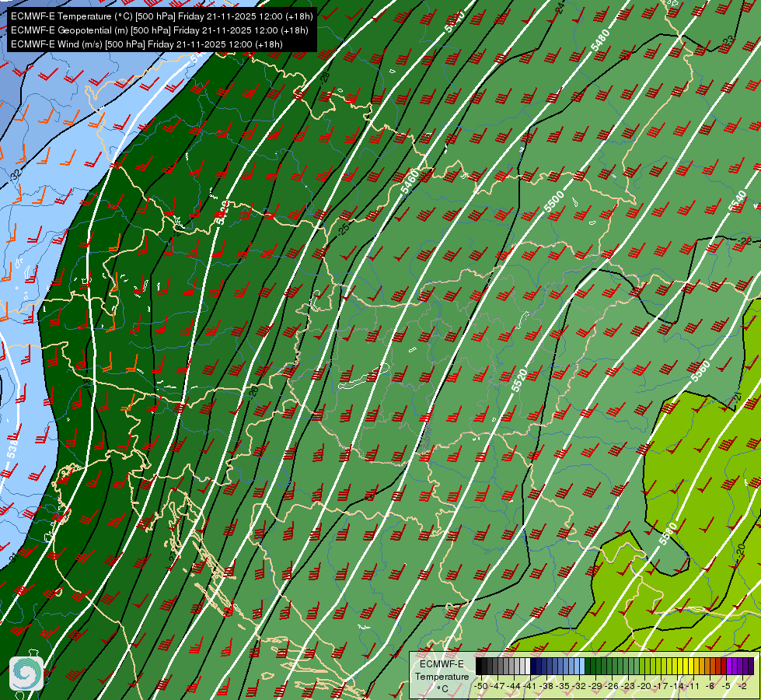Click the ECMWF-E Temperature °C legend title
The width and height of the screenshot is (761, 700).
coord(442,676)
